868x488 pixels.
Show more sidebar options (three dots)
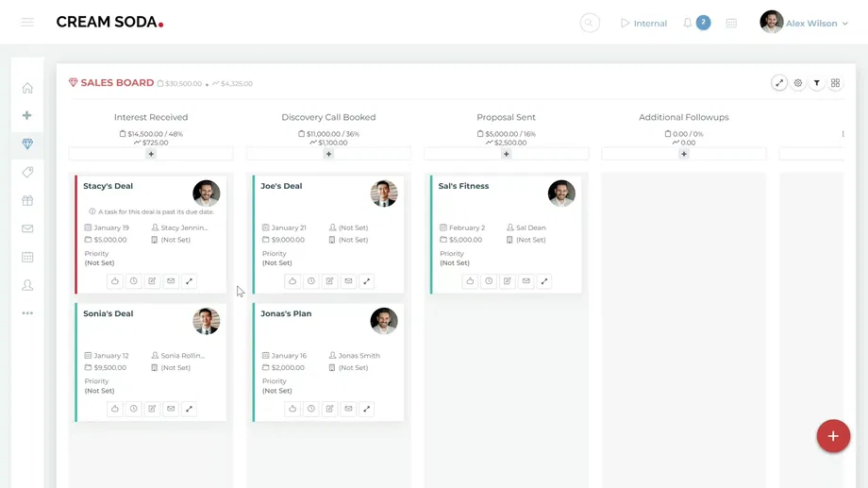(x=27, y=313)
